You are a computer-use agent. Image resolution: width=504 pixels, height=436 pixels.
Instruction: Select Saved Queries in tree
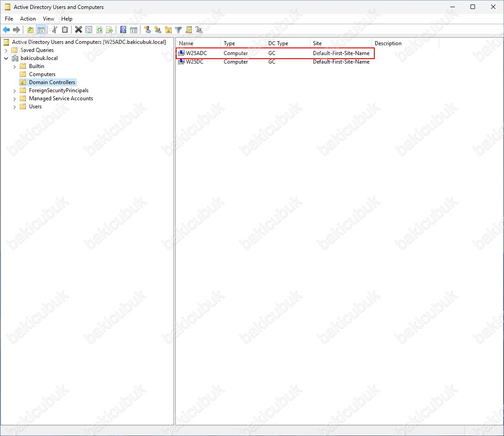point(37,50)
